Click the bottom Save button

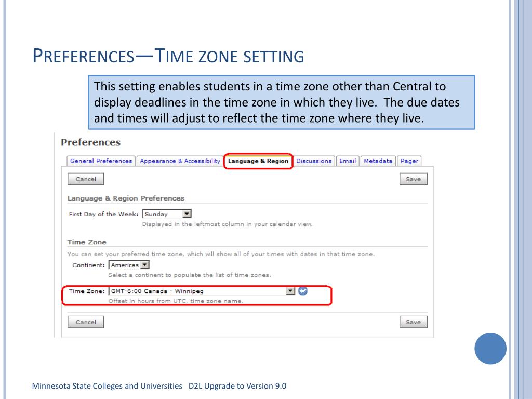[x=413, y=322]
